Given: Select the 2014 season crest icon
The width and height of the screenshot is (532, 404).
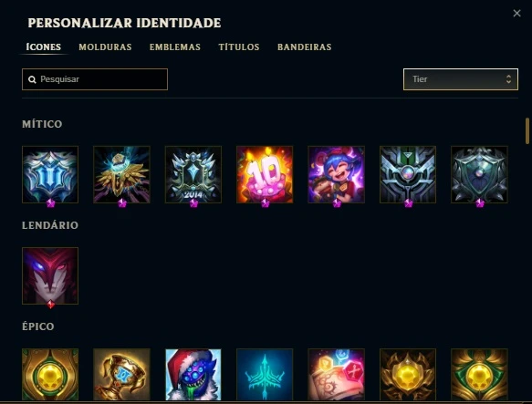Looking at the screenshot, I should point(193,175).
